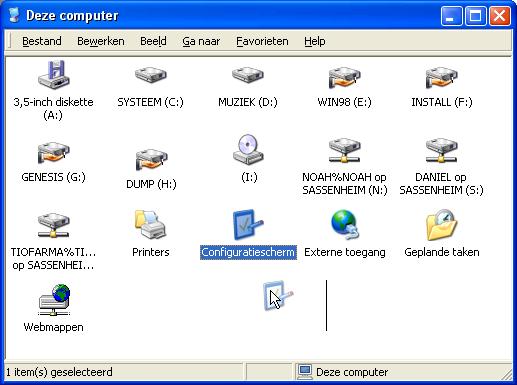This screenshot has width=517, height=385.
Task: Click the 'TIOFARMA%TI... op SASSENHEI...' label
Action: [53, 259]
